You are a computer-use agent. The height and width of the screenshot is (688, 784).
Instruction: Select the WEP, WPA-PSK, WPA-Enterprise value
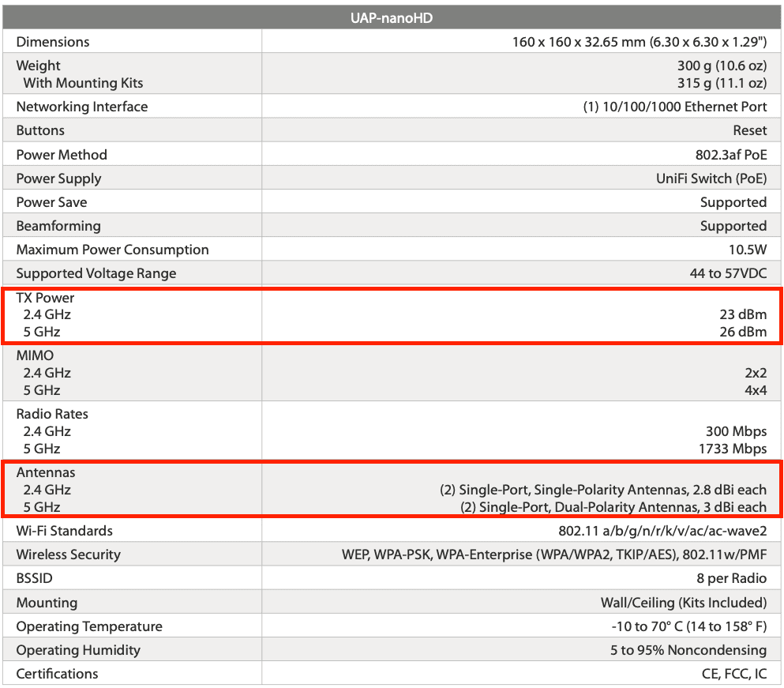tap(554, 555)
